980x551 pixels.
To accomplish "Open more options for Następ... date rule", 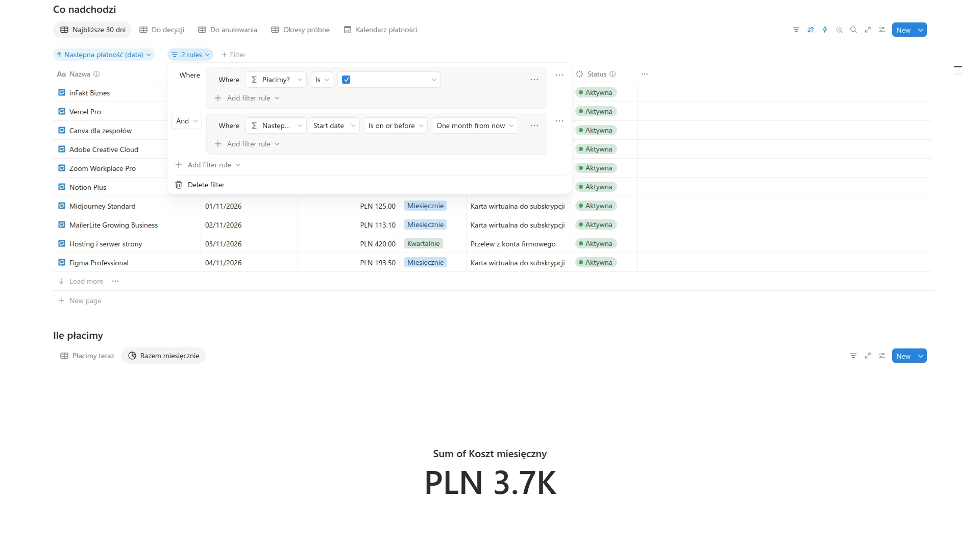I will (534, 126).
